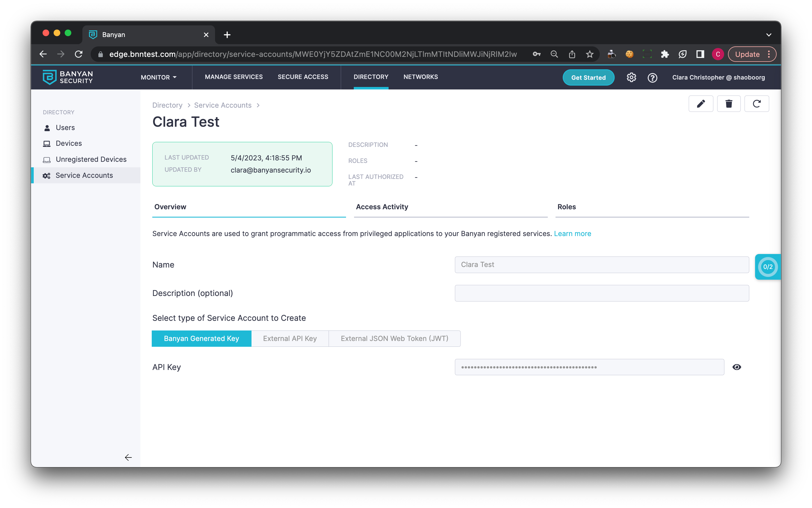Switch to the Access Activity tab

(x=382, y=207)
